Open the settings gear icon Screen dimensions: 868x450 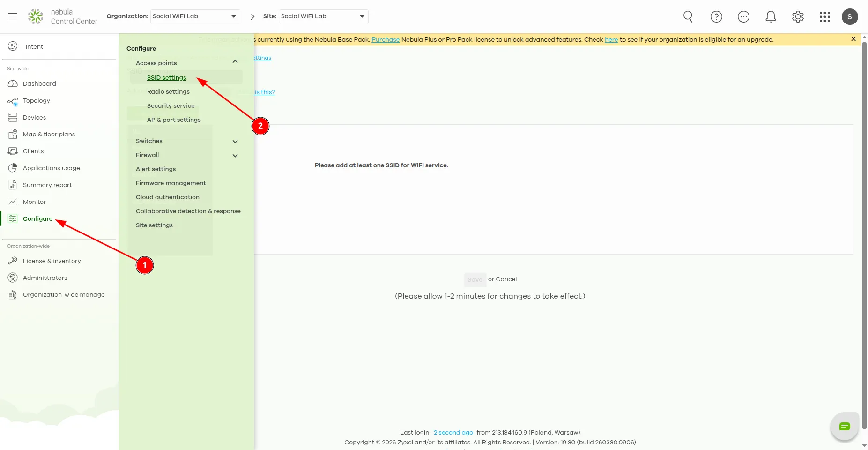(798, 16)
